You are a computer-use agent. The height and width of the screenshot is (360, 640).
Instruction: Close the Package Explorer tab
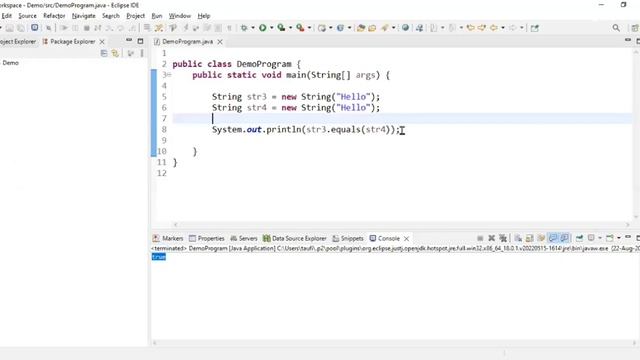point(102,42)
